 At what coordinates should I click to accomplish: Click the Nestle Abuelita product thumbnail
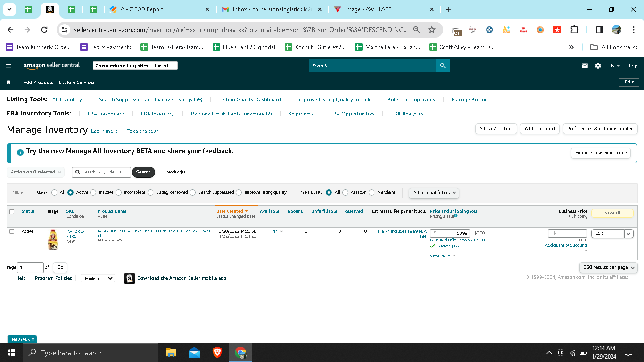53,239
